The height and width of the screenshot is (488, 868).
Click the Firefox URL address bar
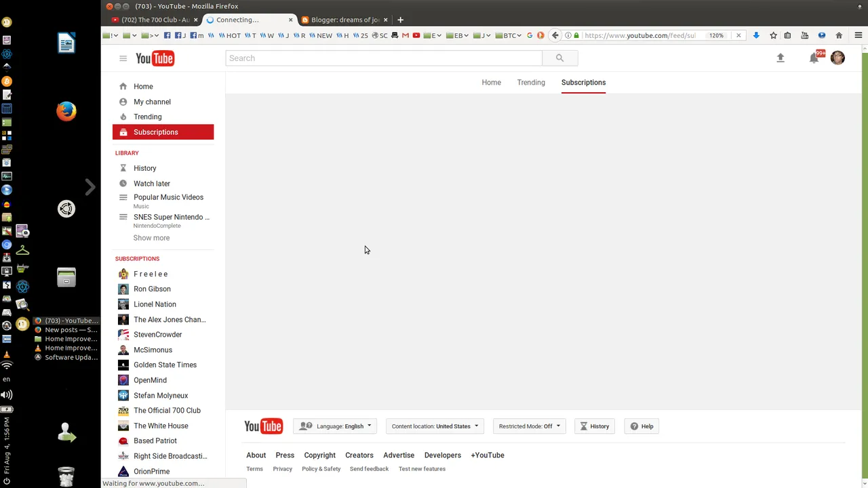pos(639,35)
